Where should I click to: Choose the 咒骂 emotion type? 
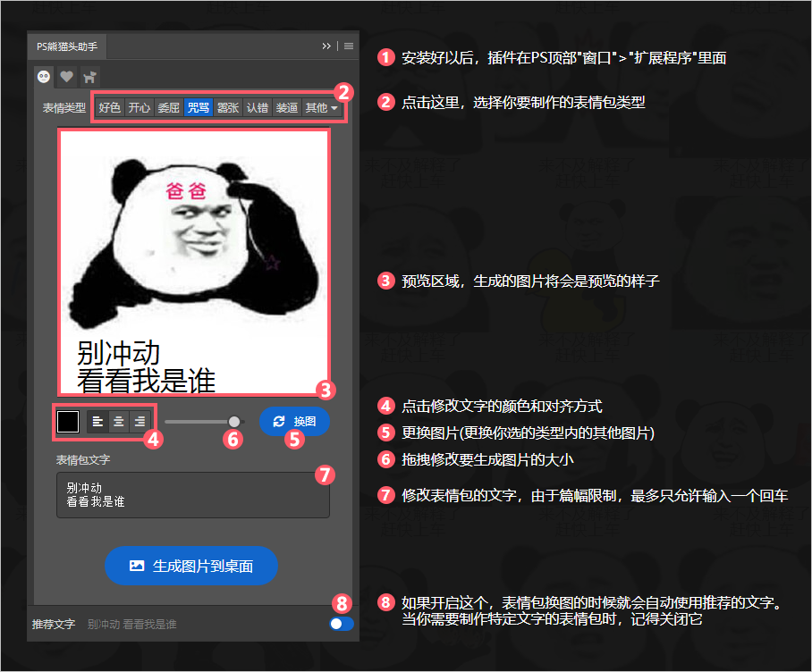199,107
